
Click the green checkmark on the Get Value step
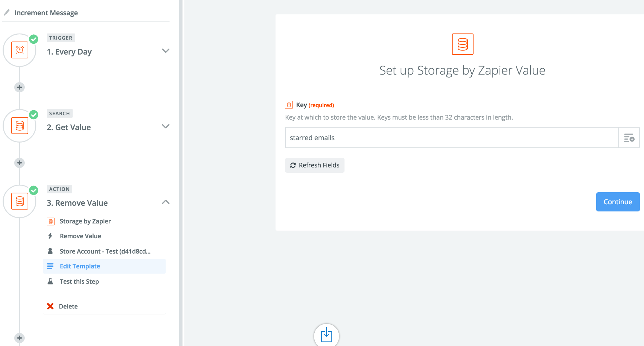pyautogui.click(x=34, y=115)
